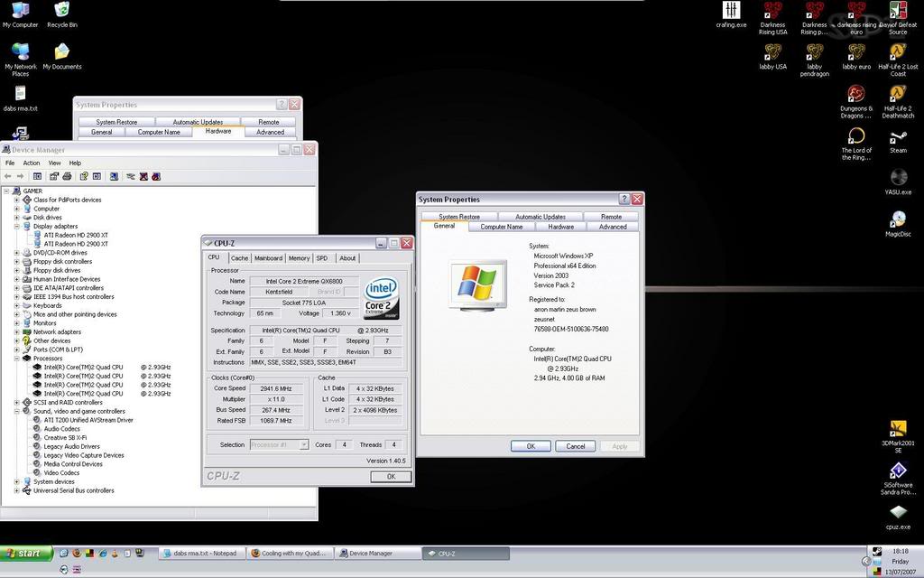Select the Recycle Bin desktop icon
The height and width of the screenshot is (578, 924).
pyautogui.click(x=62, y=14)
